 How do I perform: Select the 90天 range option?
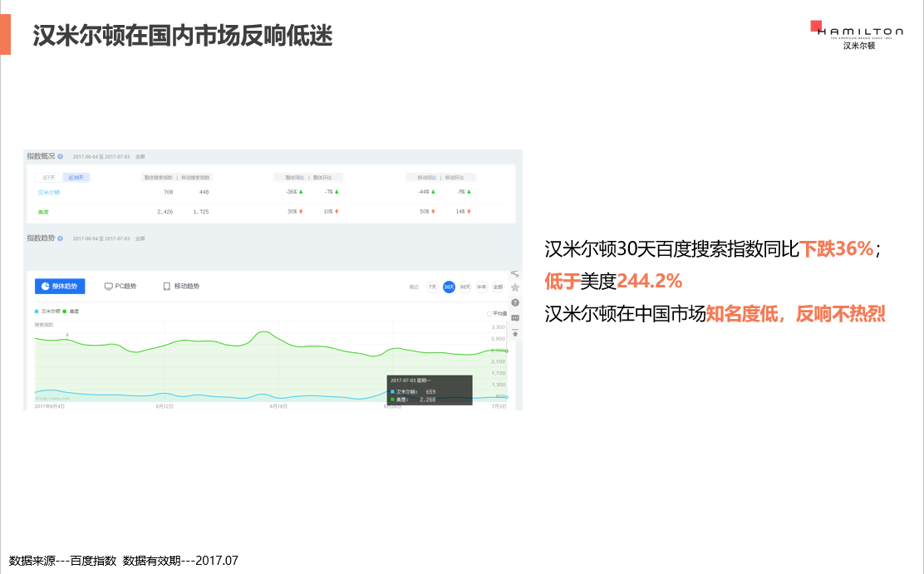click(x=465, y=287)
